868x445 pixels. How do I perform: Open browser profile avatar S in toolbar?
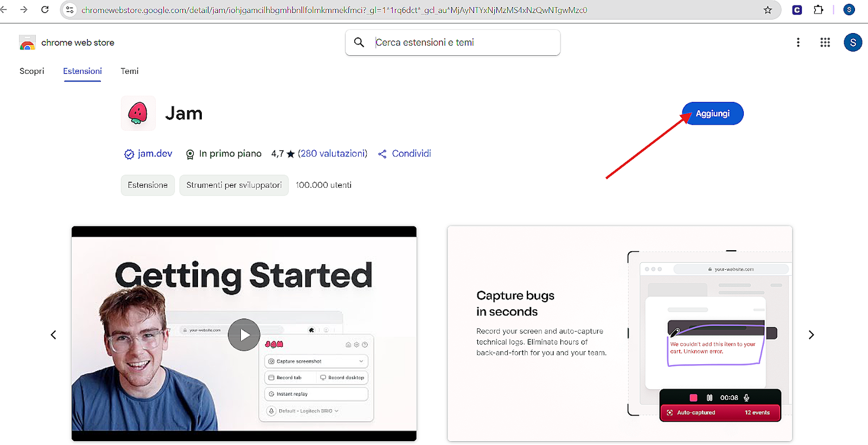pyautogui.click(x=849, y=10)
